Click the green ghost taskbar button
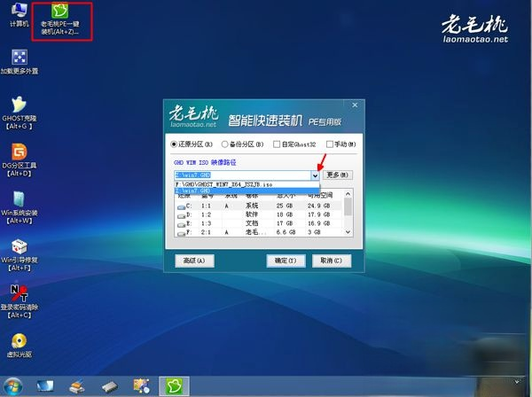The image size is (532, 397). (174, 386)
